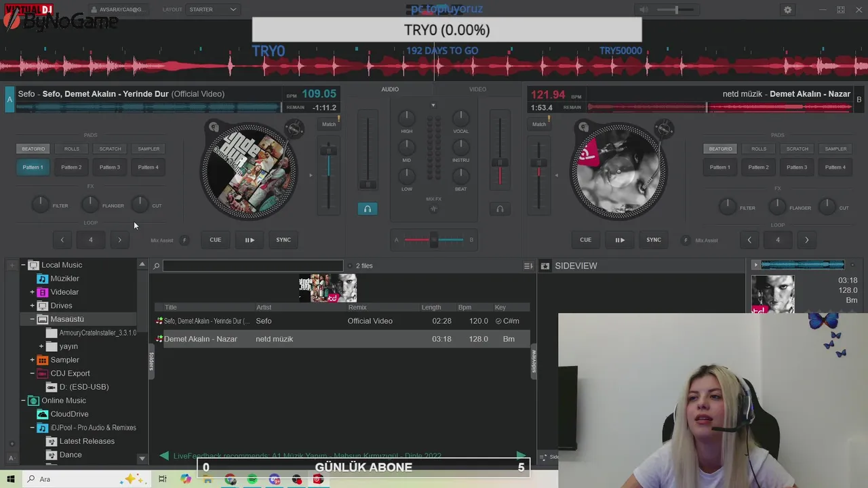Open the LAYOUT Starter dropdown
The width and height of the screenshot is (868, 488).
click(x=213, y=9)
